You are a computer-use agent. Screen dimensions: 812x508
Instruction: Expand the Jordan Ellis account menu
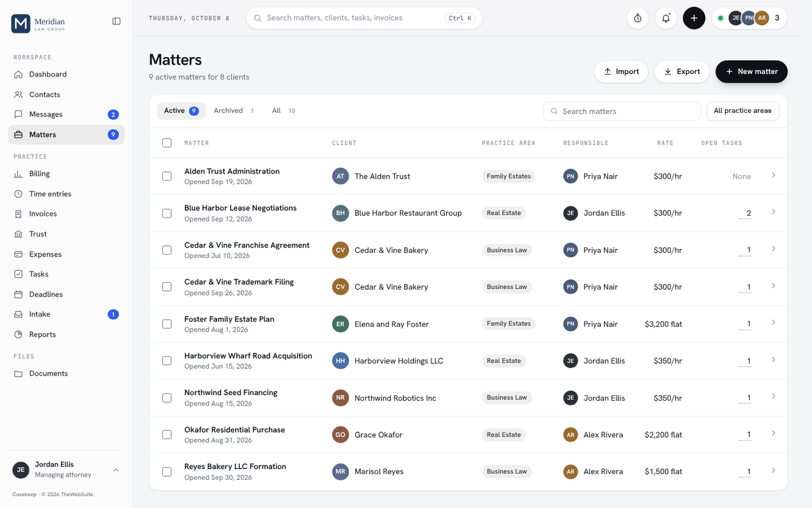[x=66, y=469]
